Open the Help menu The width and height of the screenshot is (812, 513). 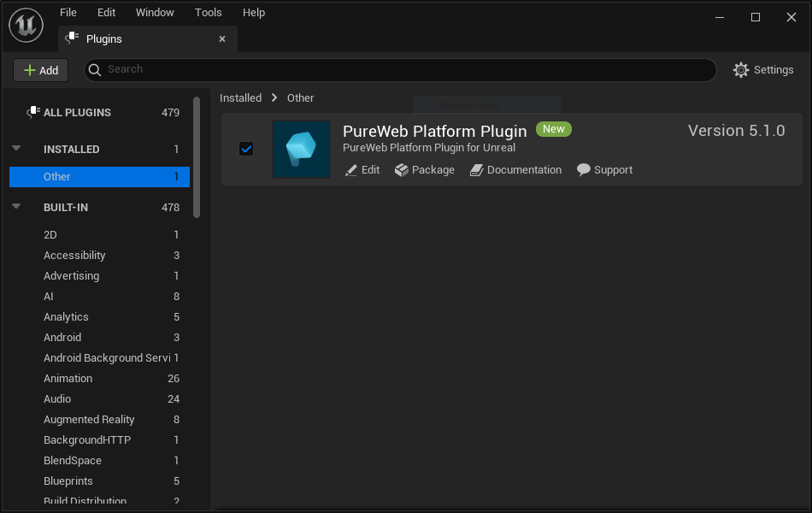(254, 13)
